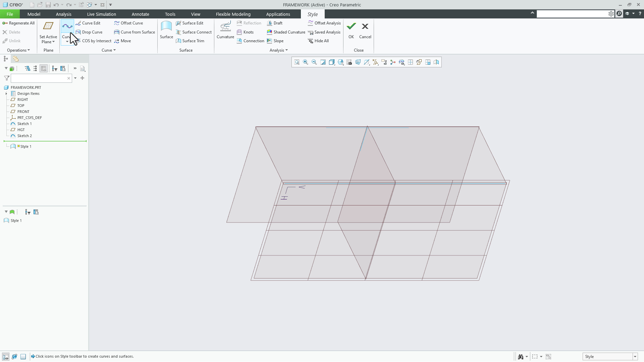Click the Cancel button

[x=365, y=30]
